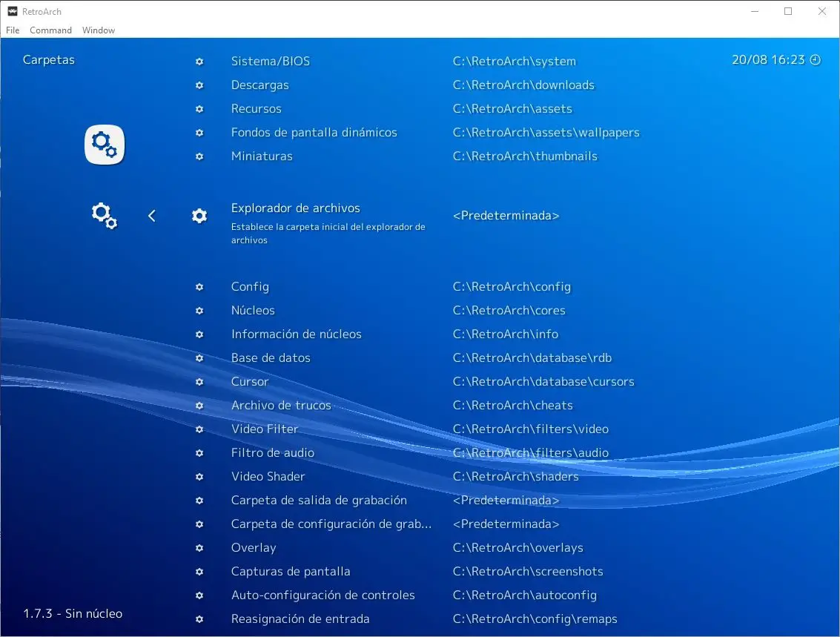This screenshot has height=637, width=840.
Task: Click the white double-gear Settings icon
Action: click(x=104, y=216)
